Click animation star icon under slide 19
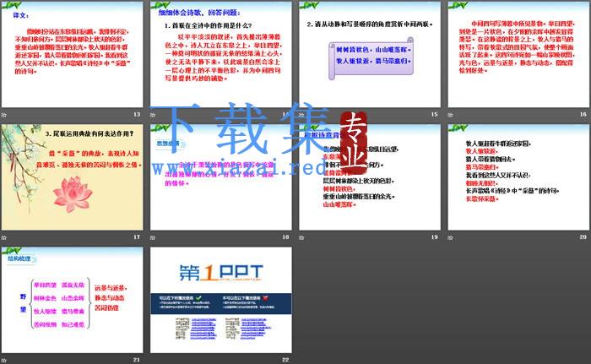The height and width of the screenshot is (364, 591). [x=301, y=237]
